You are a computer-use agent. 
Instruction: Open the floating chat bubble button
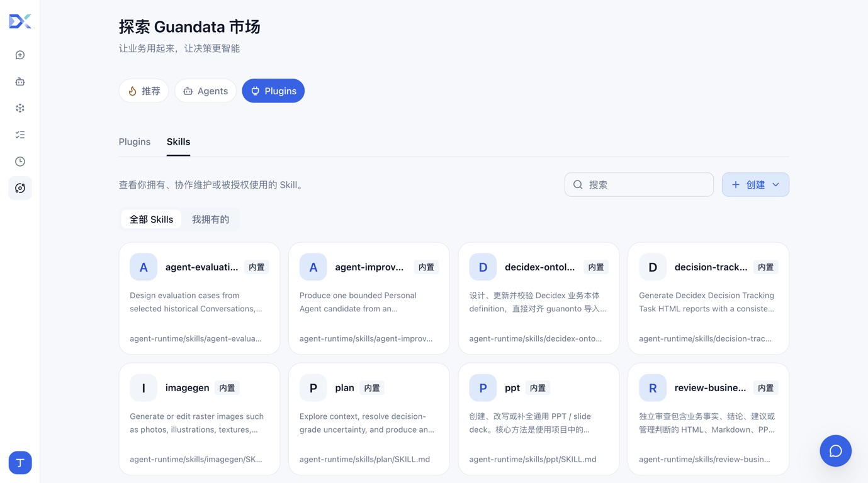coord(835,451)
